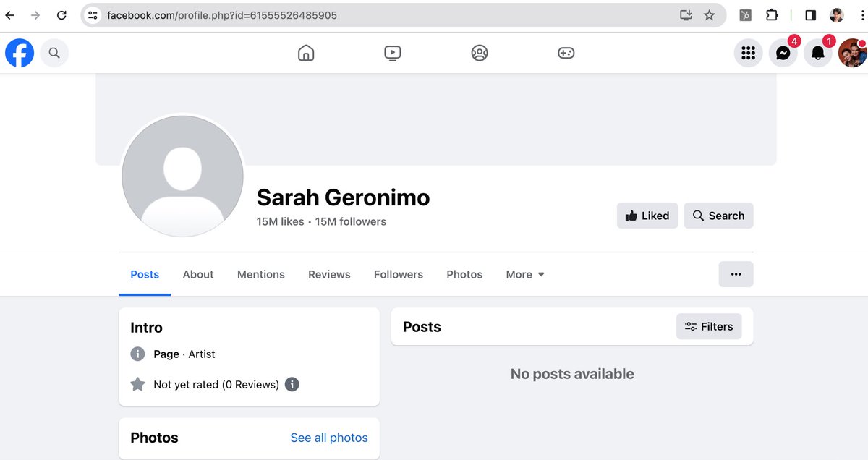Open Messenger with 4 notifications
Screen dimensions: 868x460
[x=783, y=53]
